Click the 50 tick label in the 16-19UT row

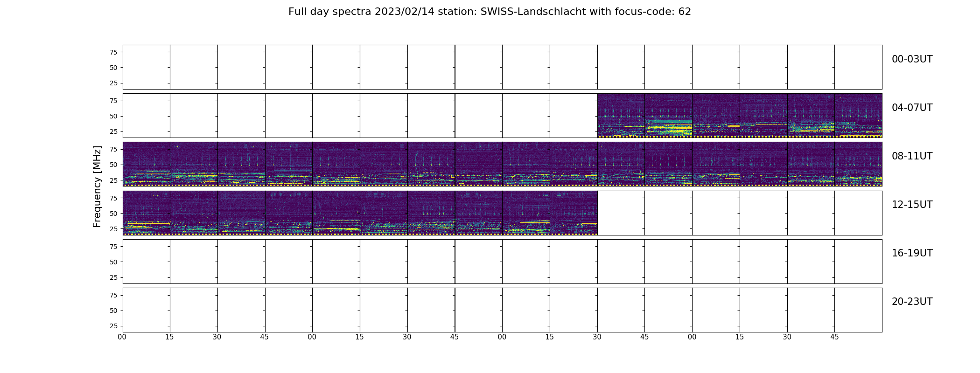tap(113, 262)
